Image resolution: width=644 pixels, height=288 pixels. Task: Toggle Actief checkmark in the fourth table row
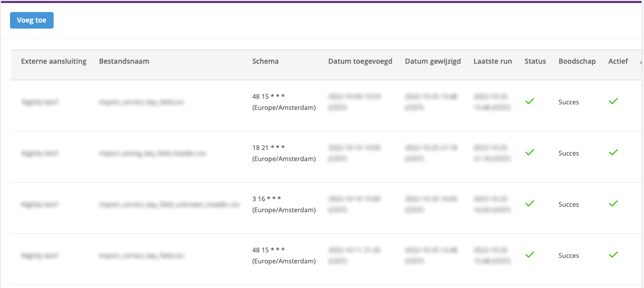coord(613,255)
